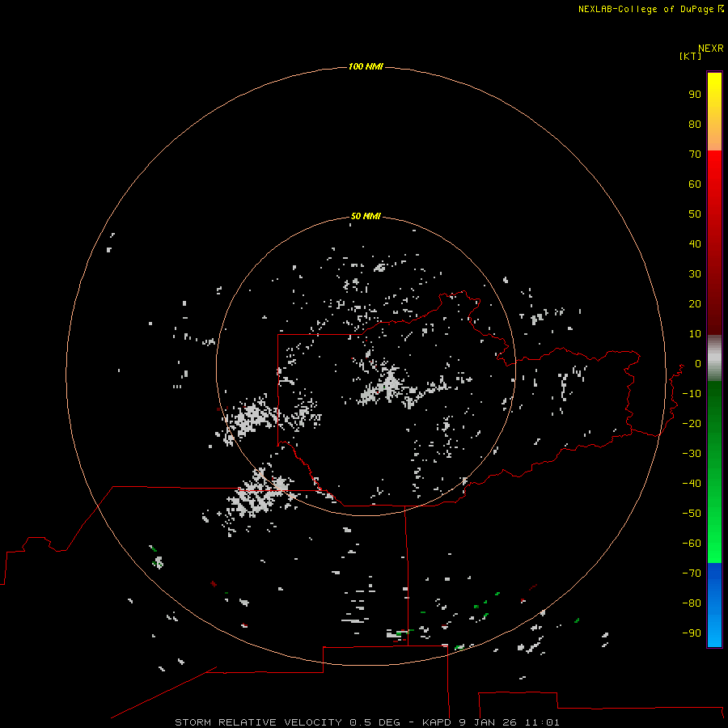The height and width of the screenshot is (728, 728).
Task: Click the -30 value on velocity scale
Action: pos(692,454)
